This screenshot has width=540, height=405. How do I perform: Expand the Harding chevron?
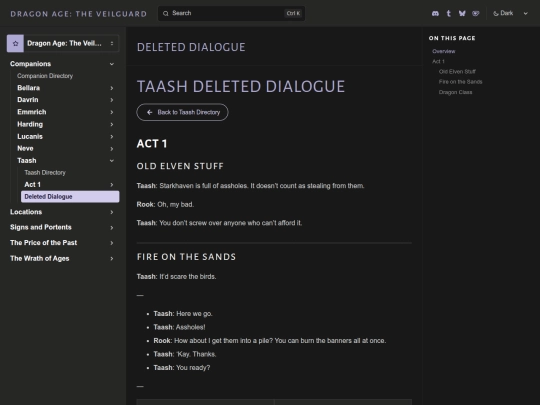[112, 124]
